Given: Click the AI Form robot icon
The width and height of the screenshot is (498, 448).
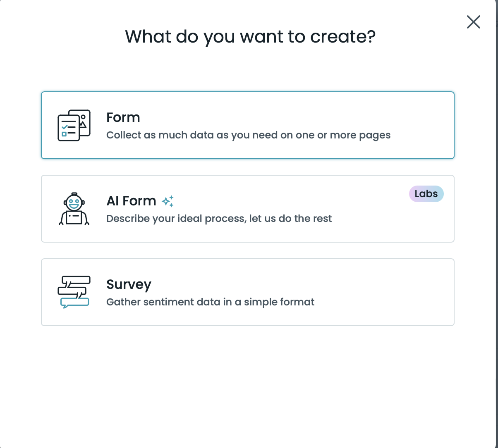Looking at the screenshot, I should click(x=74, y=209).
